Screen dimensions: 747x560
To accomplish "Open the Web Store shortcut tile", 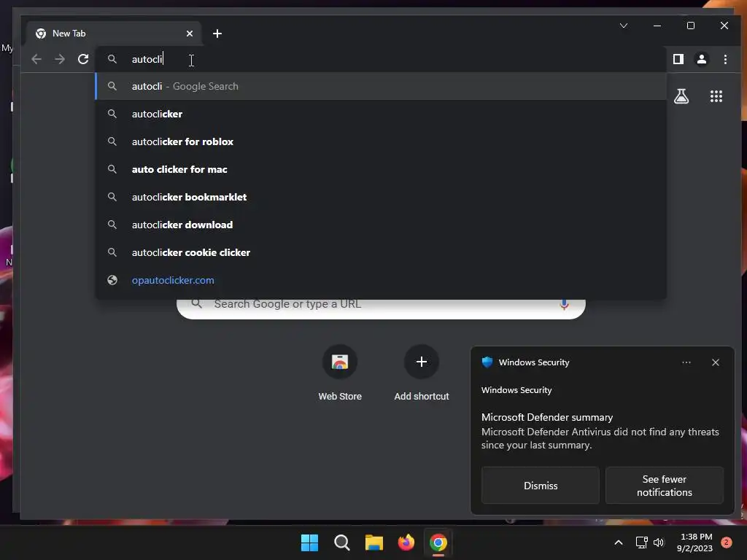I will point(340,373).
